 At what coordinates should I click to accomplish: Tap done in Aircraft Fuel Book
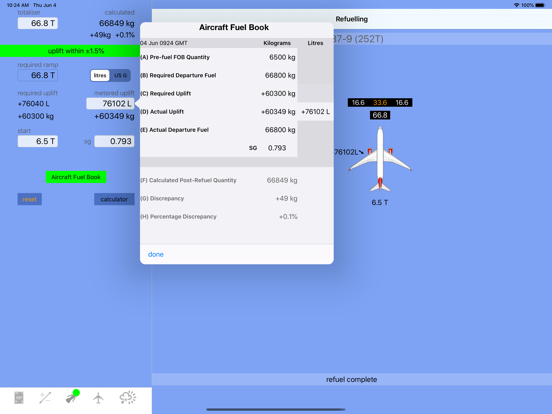click(156, 254)
